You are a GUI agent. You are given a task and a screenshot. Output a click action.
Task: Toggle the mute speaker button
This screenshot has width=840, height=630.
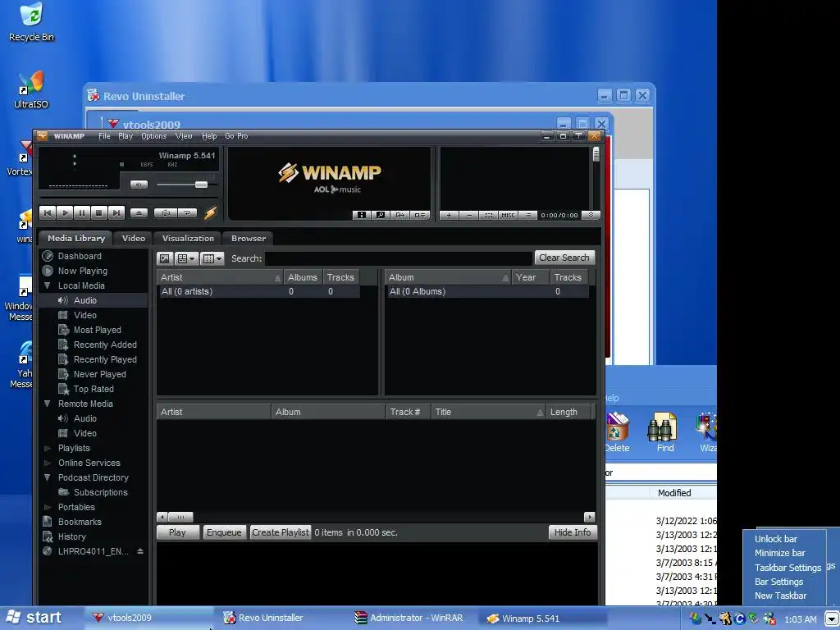pos(139,185)
